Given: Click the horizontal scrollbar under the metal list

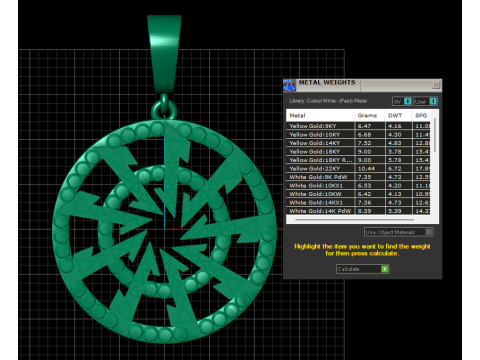Looking at the screenshot, I should coord(354,220).
